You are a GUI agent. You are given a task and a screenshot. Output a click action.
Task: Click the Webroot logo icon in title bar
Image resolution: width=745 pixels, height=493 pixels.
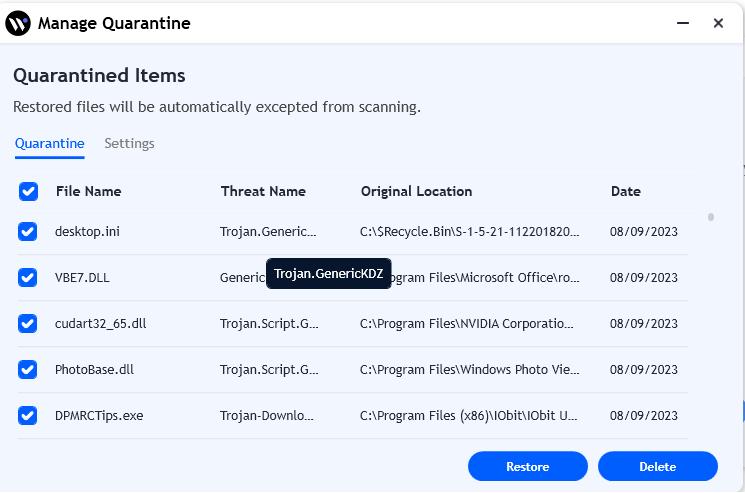click(x=17, y=23)
